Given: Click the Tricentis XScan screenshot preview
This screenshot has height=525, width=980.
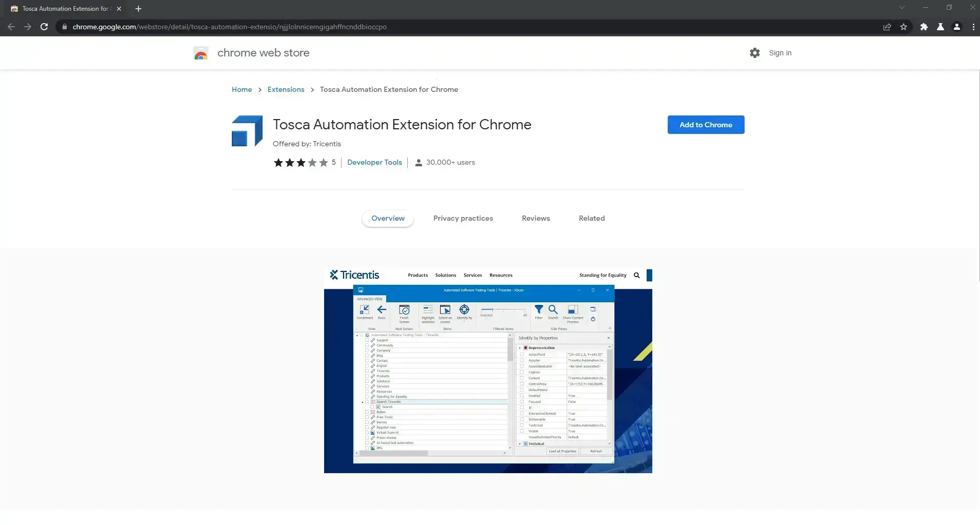Looking at the screenshot, I should coord(488,370).
